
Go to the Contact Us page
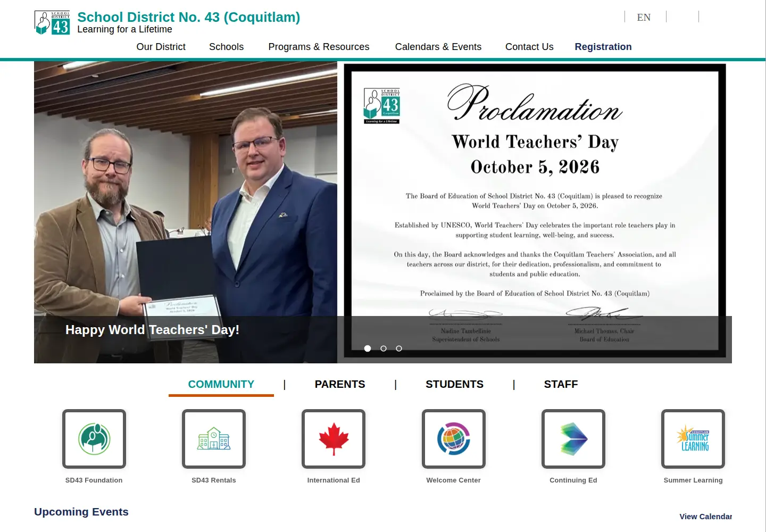[529, 47]
